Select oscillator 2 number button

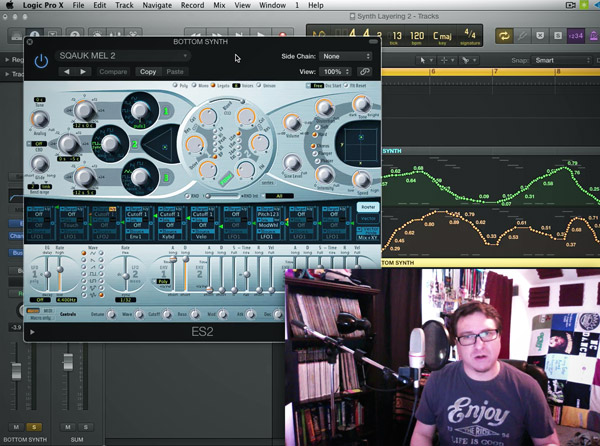tap(135, 144)
